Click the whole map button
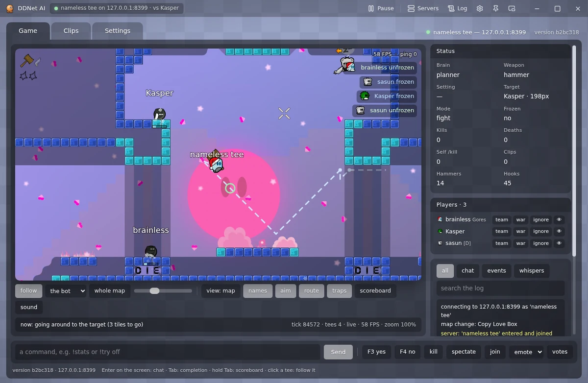This screenshot has height=383, width=588. coord(110,290)
